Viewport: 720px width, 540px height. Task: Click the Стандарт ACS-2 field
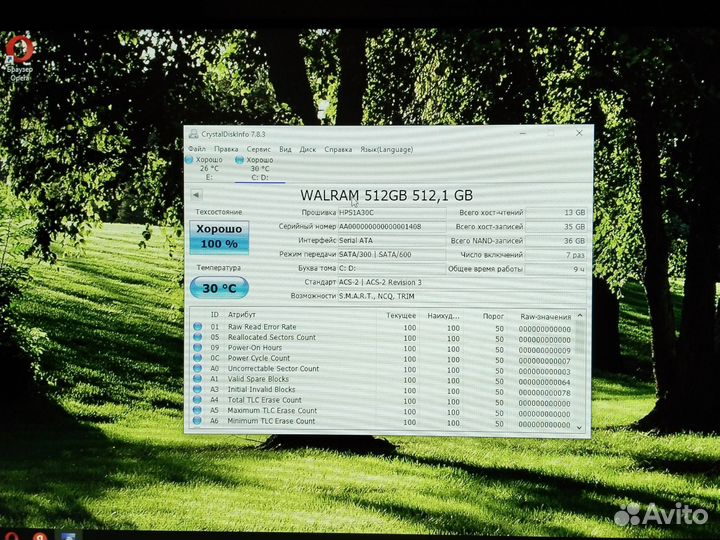point(462,282)
